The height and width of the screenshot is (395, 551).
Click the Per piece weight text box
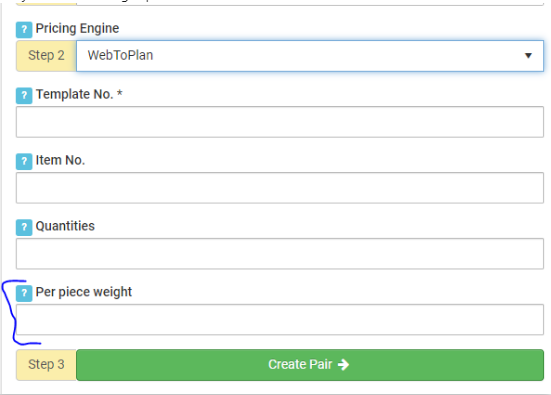(280, 319)
